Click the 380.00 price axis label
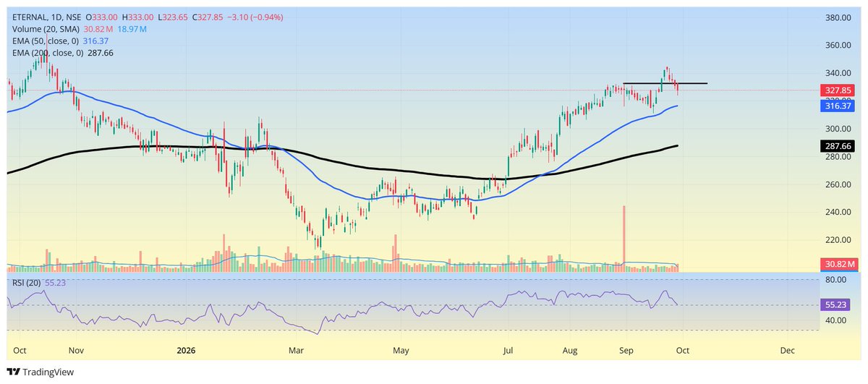Screen dimensions: 868x384 click(x=839, y=17)
